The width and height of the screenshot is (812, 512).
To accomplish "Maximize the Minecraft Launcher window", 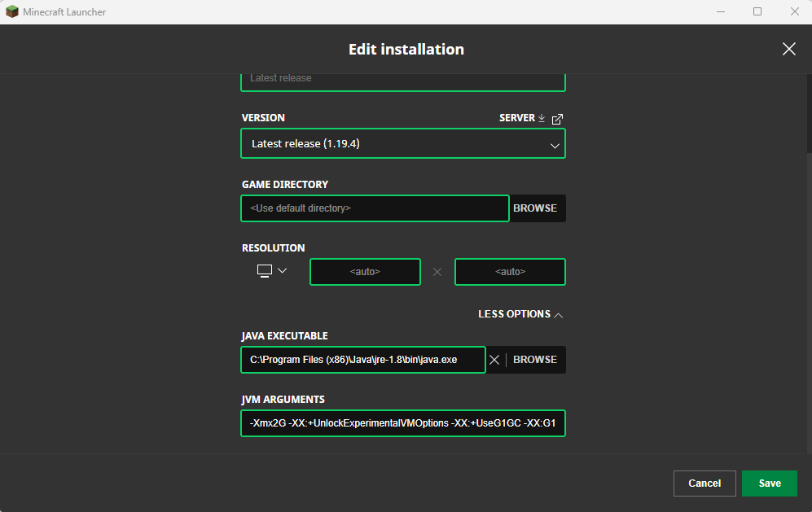I will click(757, 11).
